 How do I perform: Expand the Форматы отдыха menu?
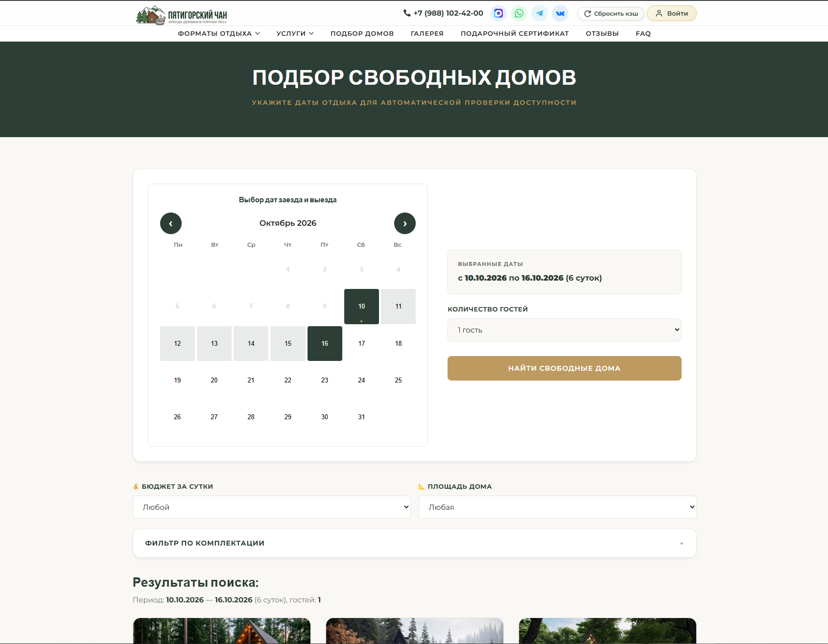219,33
